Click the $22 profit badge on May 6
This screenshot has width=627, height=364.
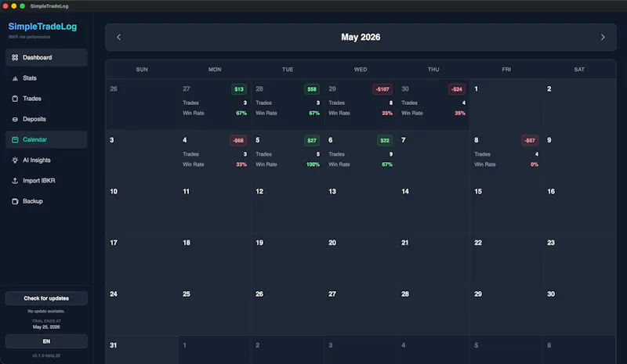coord(384,140)
